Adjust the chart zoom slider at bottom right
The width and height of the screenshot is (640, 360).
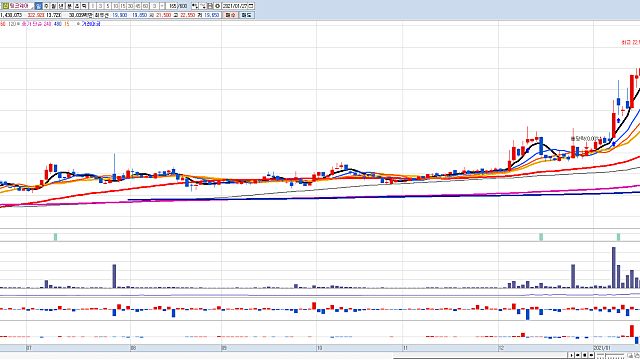pos(605,355)
